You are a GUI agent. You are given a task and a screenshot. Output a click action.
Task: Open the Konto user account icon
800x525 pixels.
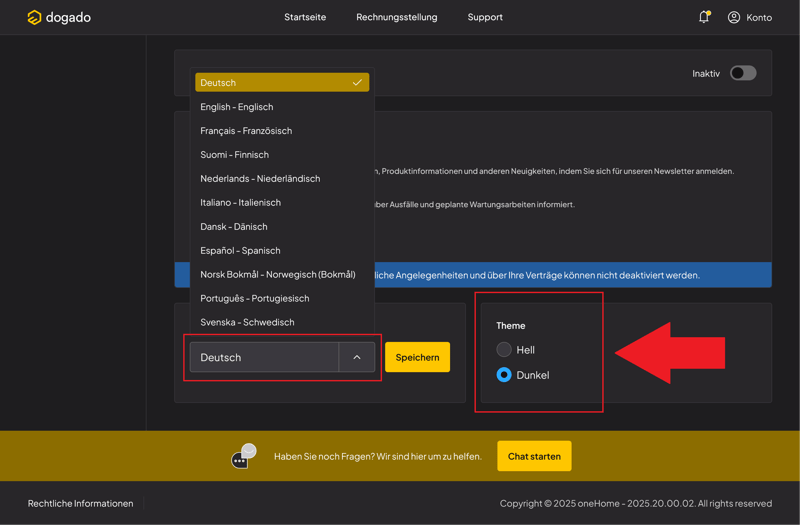[734, 17]
